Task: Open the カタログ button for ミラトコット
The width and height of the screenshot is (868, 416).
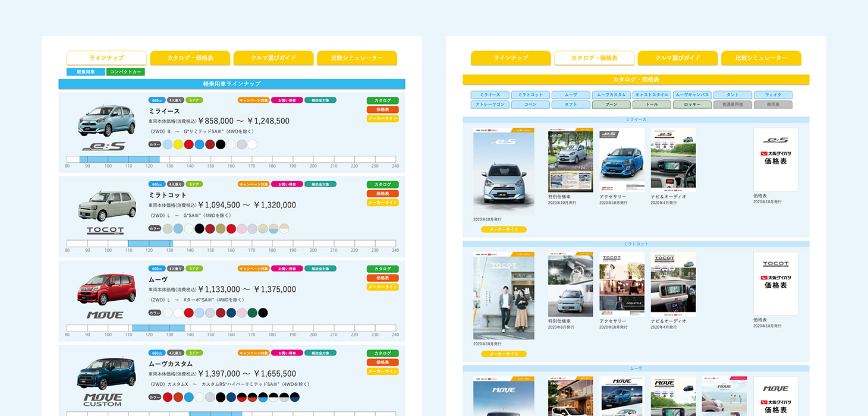Action: [382, 185]
